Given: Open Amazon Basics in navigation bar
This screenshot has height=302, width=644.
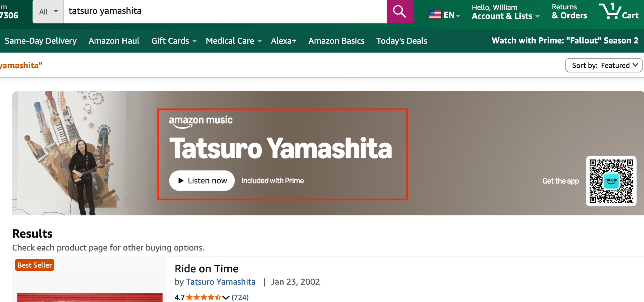Looking at the screenshot, I should tap(336, 41).
